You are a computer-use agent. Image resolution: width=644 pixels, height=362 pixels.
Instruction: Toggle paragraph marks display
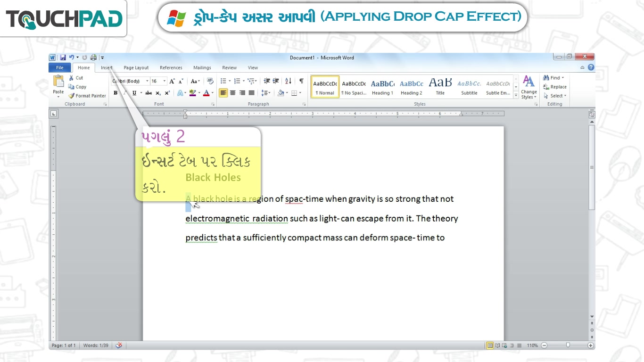(301, 81)
